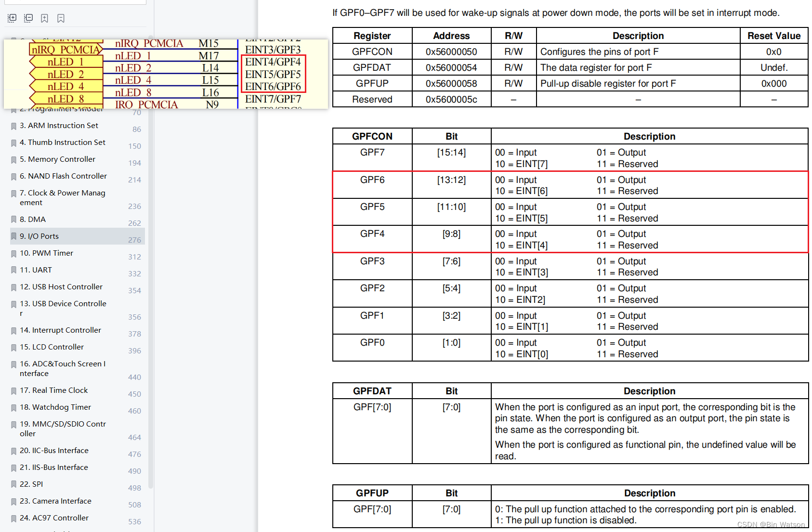Open the 3. ARM Instruction Set bookmark
Viewport: 812px width, 532px height.
click(x=59, y=125)
